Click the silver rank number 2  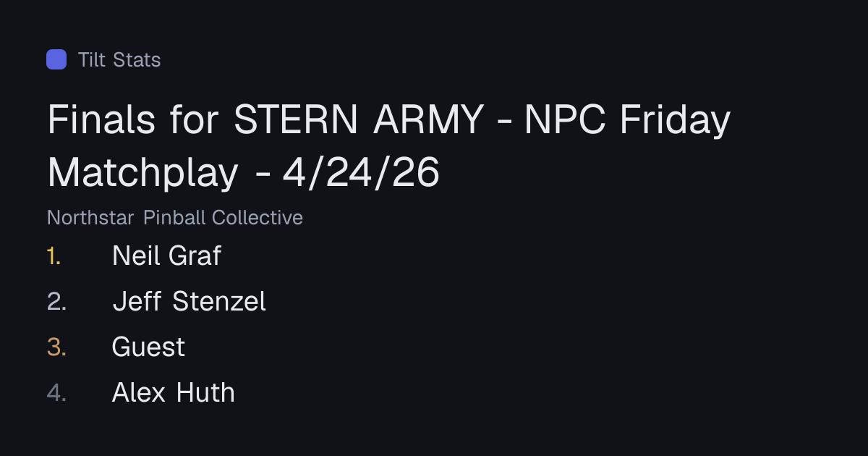click(57, 301)
